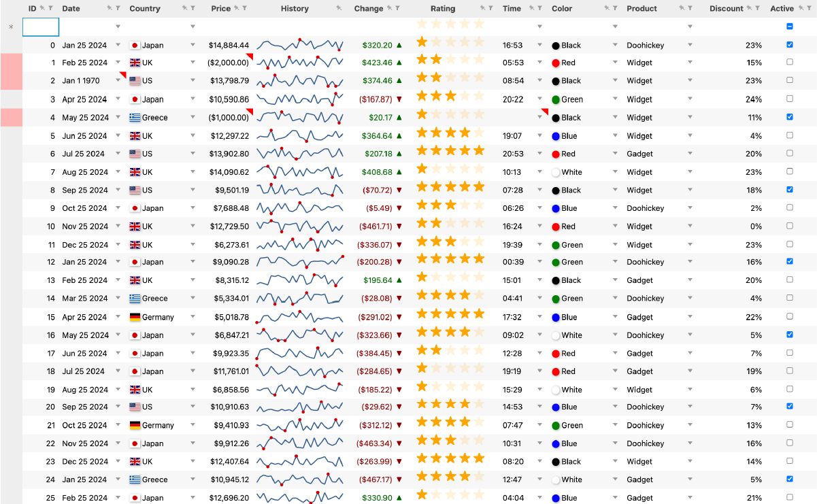The height and width of the screenshot is (504, 817).
Task: Click the filter icon in the Rating column header
Action: click(x=490, y=9)
